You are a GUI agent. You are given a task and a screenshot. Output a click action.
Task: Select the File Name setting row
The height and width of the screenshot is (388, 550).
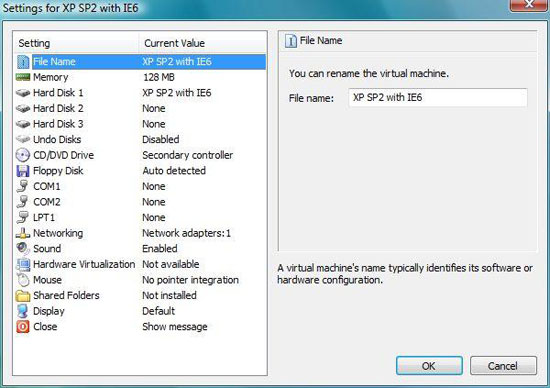pyautogui.click(x=140, y=62)
